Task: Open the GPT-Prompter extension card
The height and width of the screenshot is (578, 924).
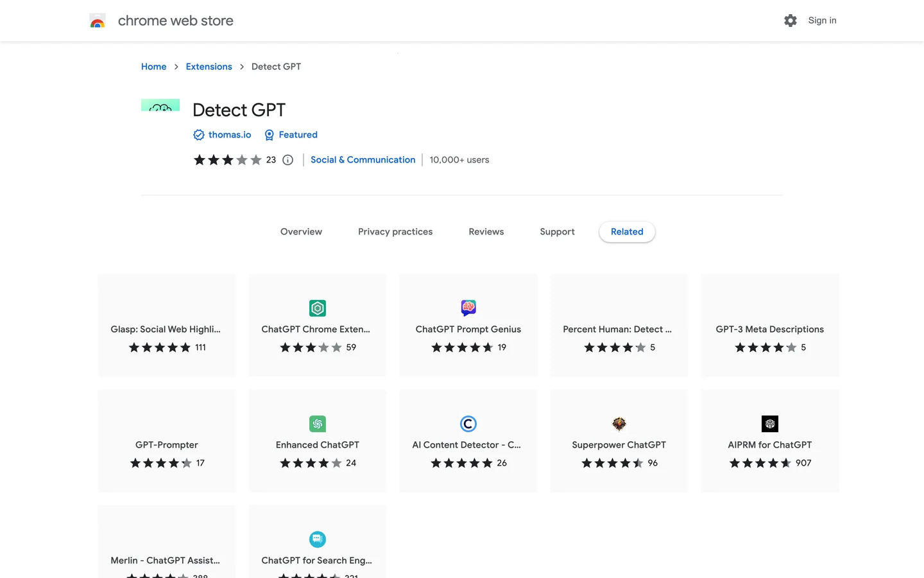Action: (x=167, y=441)
